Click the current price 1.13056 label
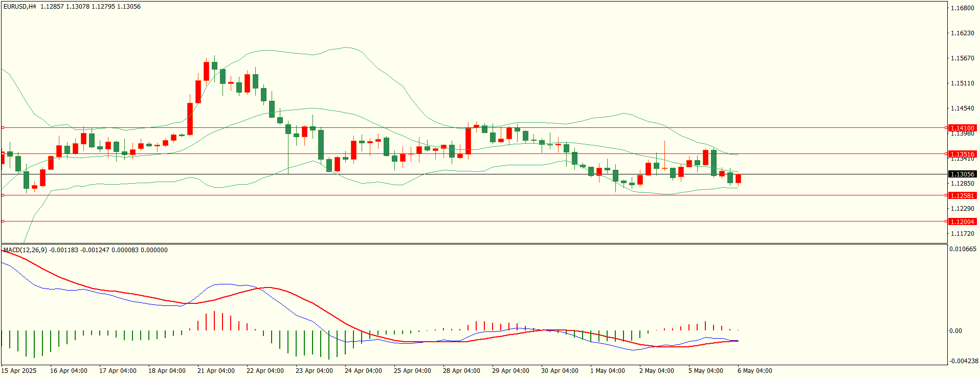 tap(962, 174)
